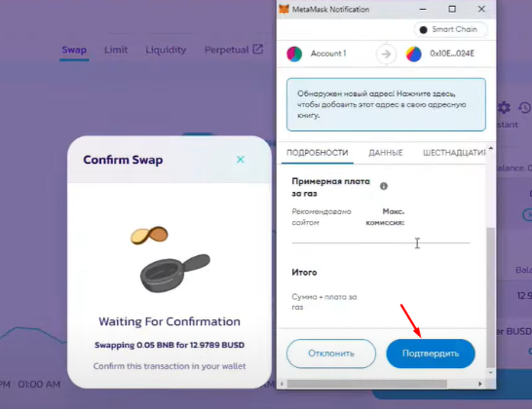
Task: Select the ШЕСТНАДЦАТИ... hex tab
Action: click(x=454, y=153)
